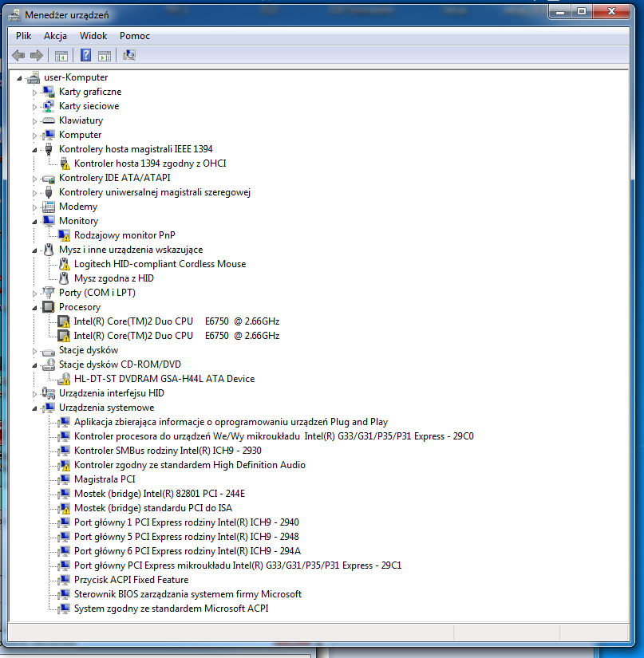Maximize the Menedżer urządzeń window

tap(582, 11)
